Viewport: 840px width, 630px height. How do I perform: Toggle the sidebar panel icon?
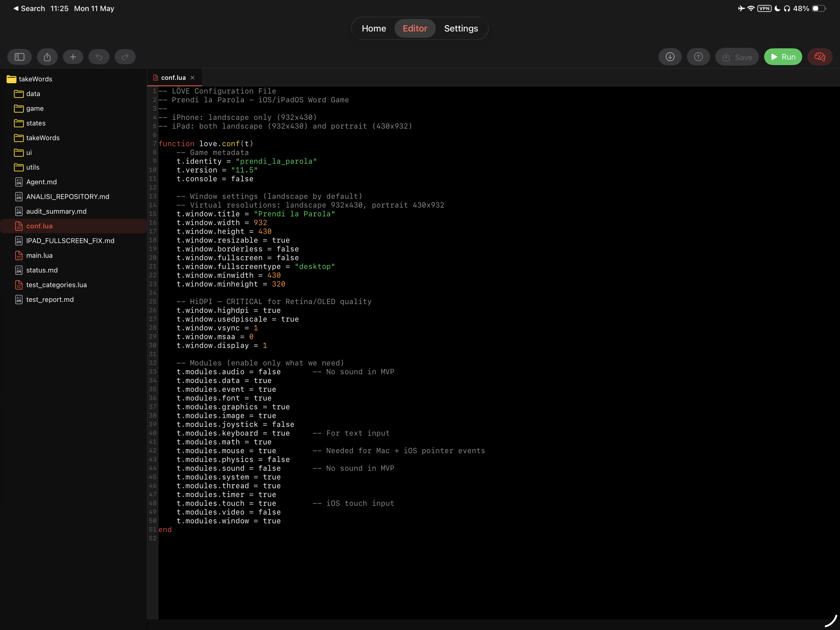click(19, 57)
